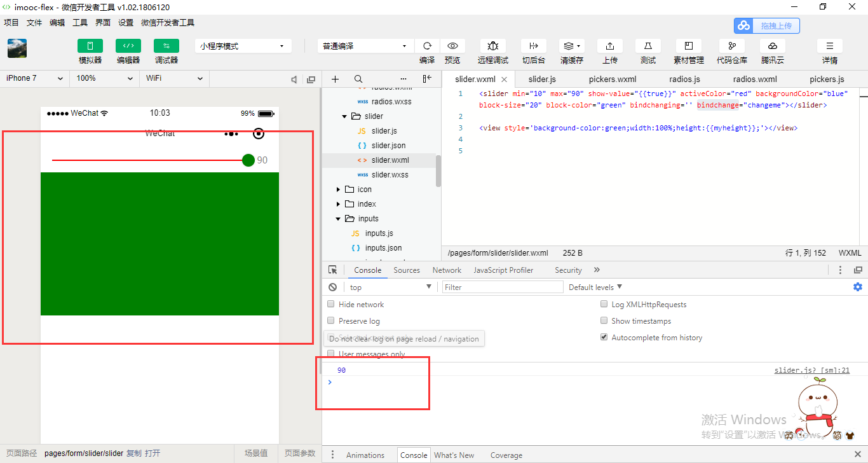Open the compile mode dropdown

(x=366, y=46)
